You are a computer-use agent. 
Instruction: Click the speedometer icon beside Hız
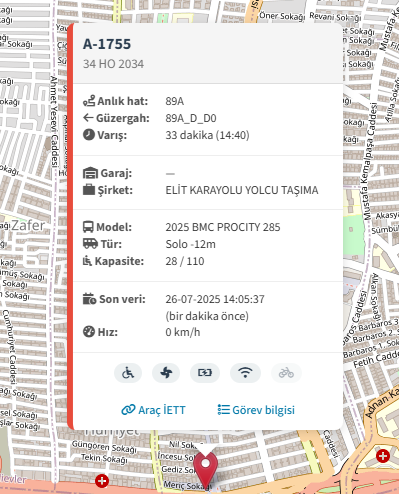[89, 332]
